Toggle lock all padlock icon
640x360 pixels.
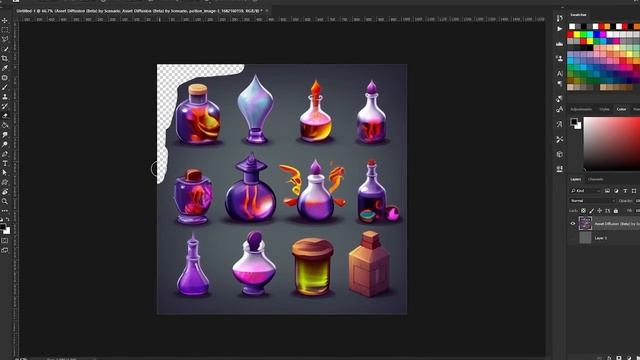coord(616,211)
